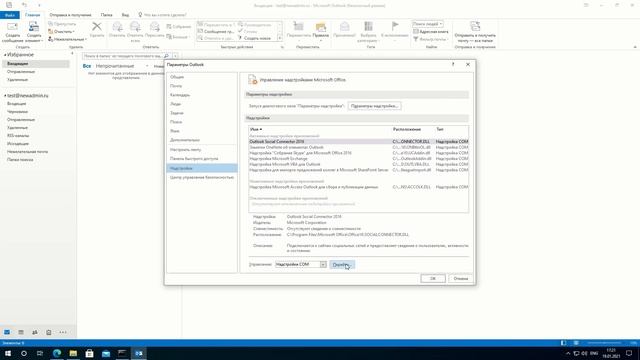640x360 pixels.
Task: Click the Адресная книга item in the ribbon
Action: [431, 31]
